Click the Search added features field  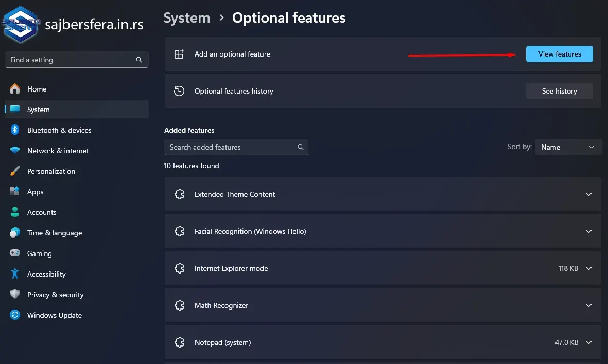click(231, 147)
